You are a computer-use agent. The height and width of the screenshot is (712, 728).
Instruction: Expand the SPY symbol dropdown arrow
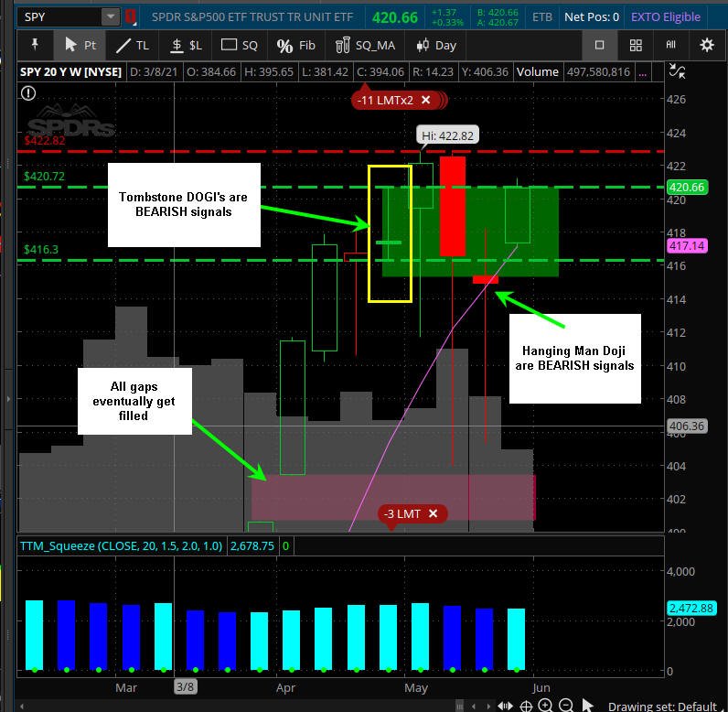pos(111,17)
